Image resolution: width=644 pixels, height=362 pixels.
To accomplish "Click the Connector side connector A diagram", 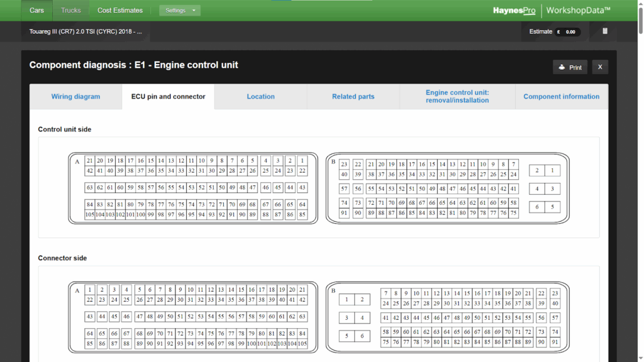I will [193, 317].
